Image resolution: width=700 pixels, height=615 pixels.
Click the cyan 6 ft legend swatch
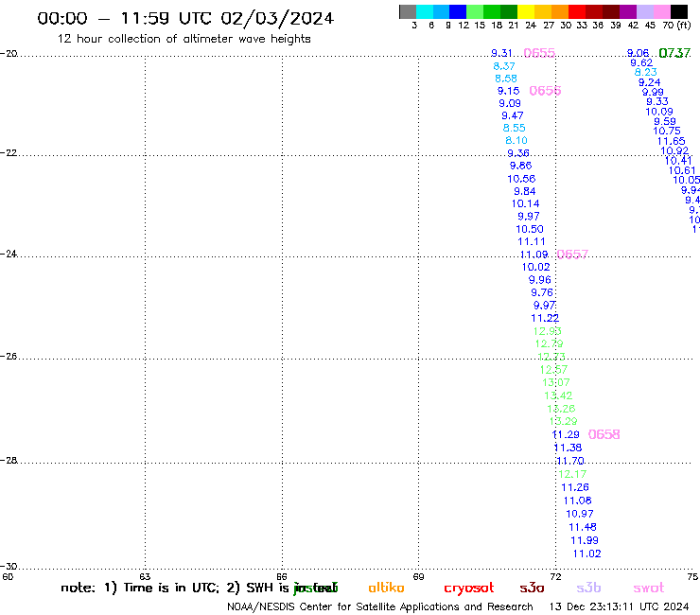[425, 11]
